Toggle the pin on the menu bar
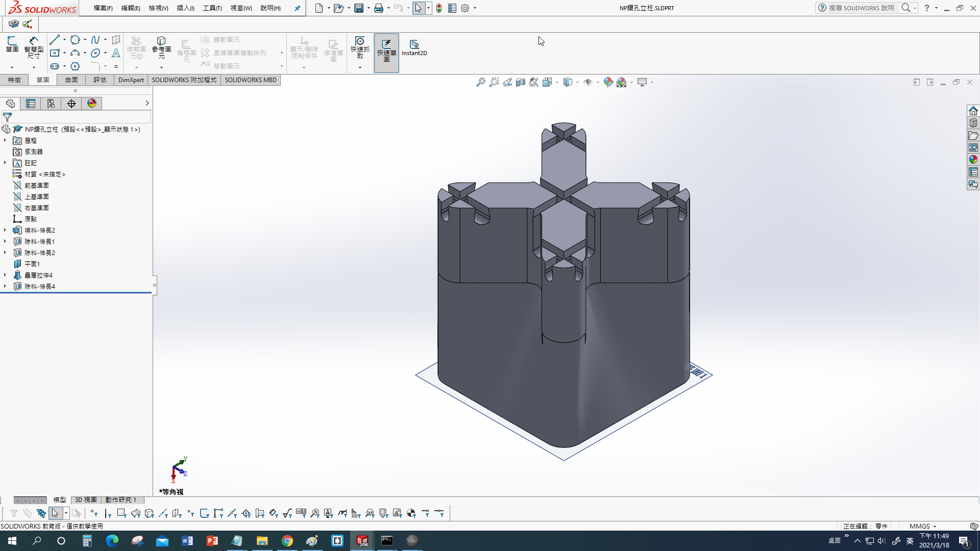980x551 pixels. click(x=298, y=8)
